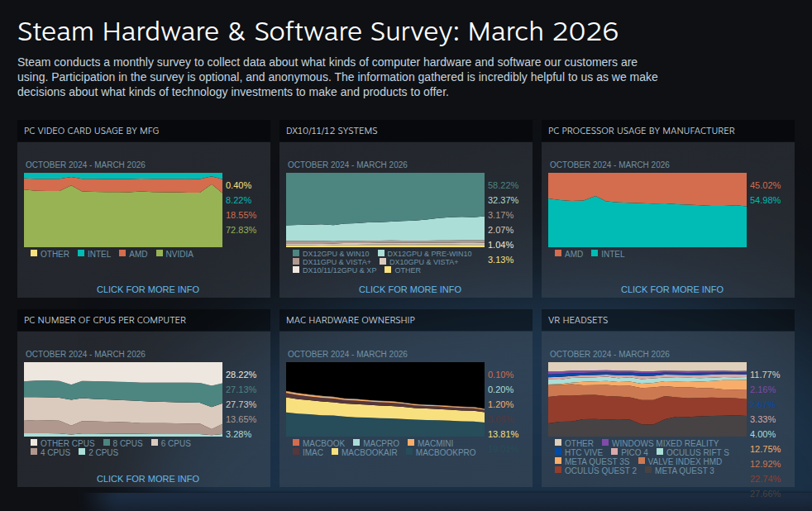Click the VR headsets area chart
This screenshot has height=511, width=812.
click(x=647, y=399)
